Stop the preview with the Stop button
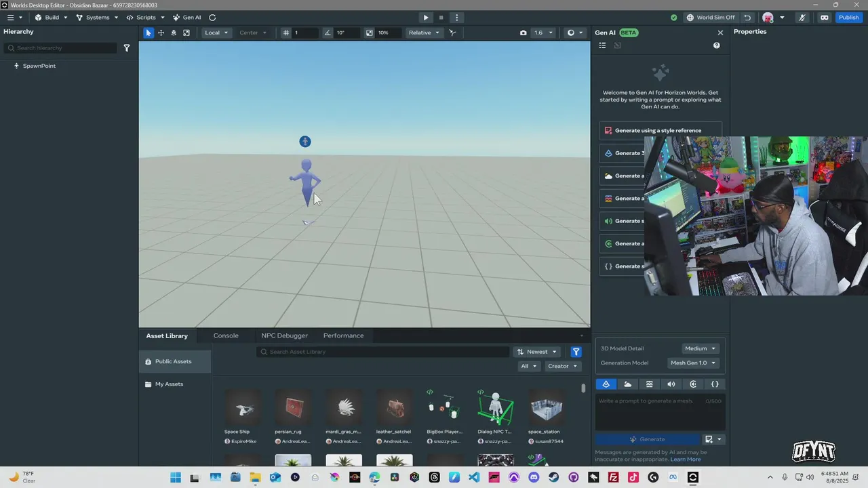The image size is (868, 488). 441,18
